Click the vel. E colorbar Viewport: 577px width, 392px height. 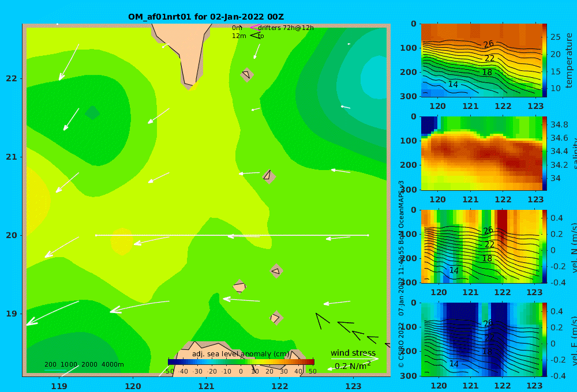tap(545, 340)
